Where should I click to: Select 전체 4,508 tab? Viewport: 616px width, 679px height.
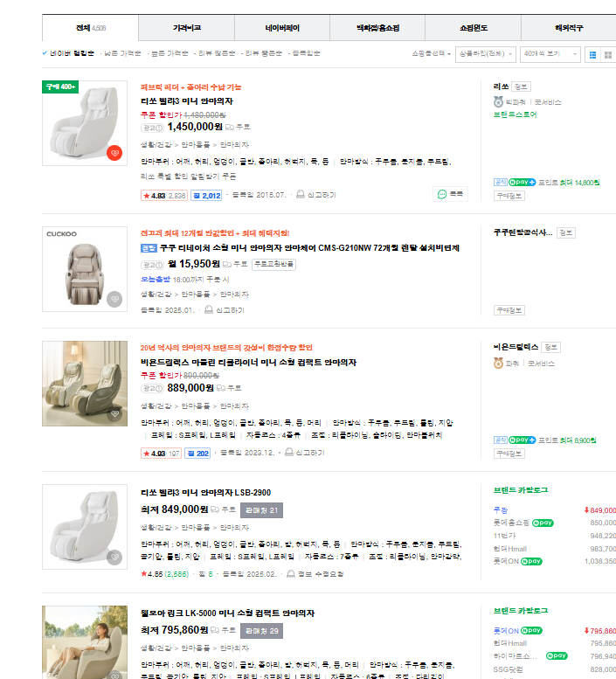91,28
